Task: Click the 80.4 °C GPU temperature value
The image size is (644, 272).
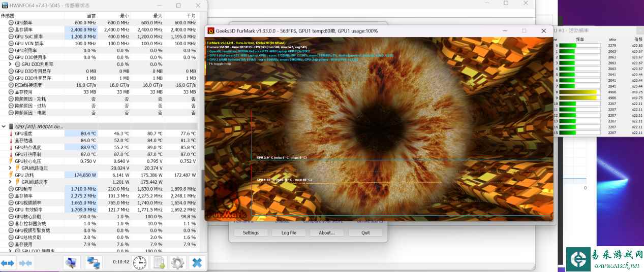Action: pos(88,133)
